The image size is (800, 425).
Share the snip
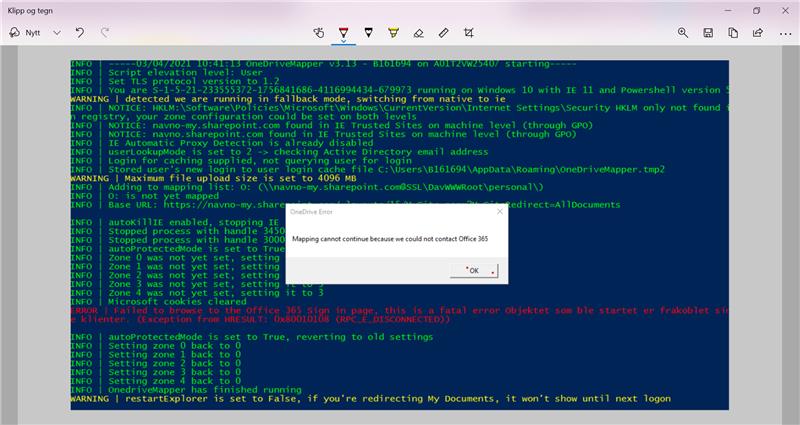point(758,33)
